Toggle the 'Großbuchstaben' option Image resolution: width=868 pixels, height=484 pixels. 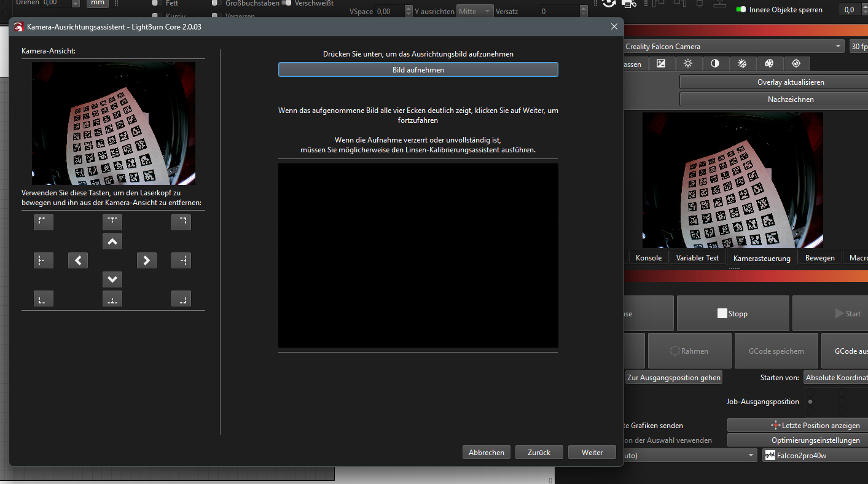[215, 3]
